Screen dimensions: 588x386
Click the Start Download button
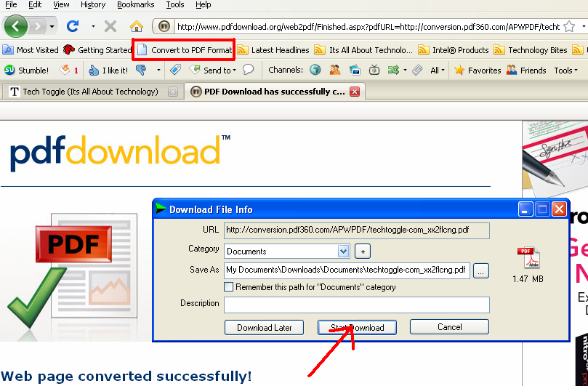click(357, 327)
